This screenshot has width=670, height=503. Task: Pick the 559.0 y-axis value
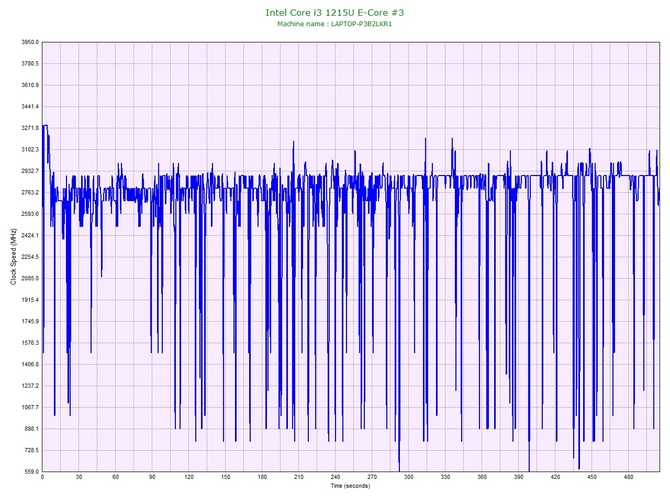pos(31,472)
